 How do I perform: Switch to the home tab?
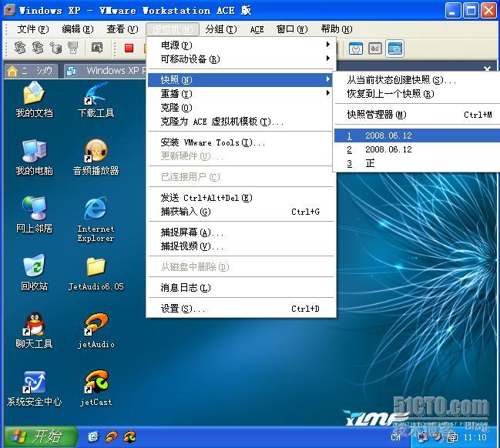(32, 70)
